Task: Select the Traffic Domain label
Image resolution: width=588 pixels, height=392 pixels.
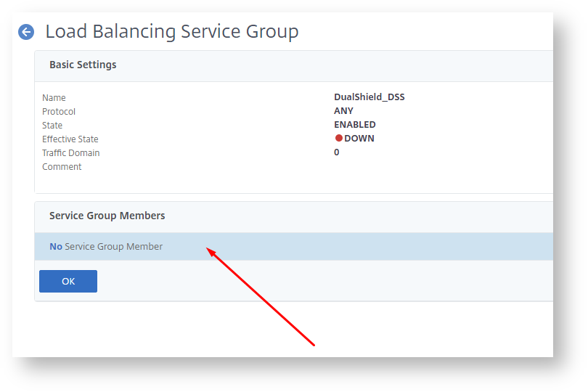Action: click(x=70, y=153)
